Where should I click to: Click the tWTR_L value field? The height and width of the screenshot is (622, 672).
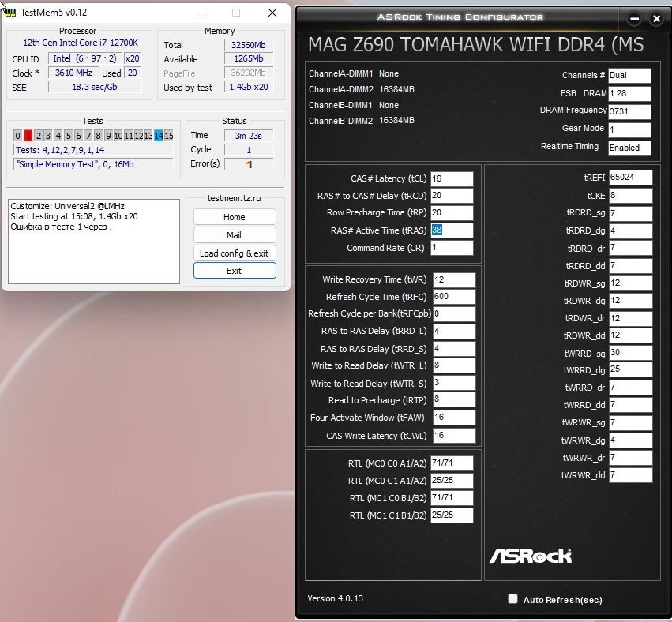454,365
